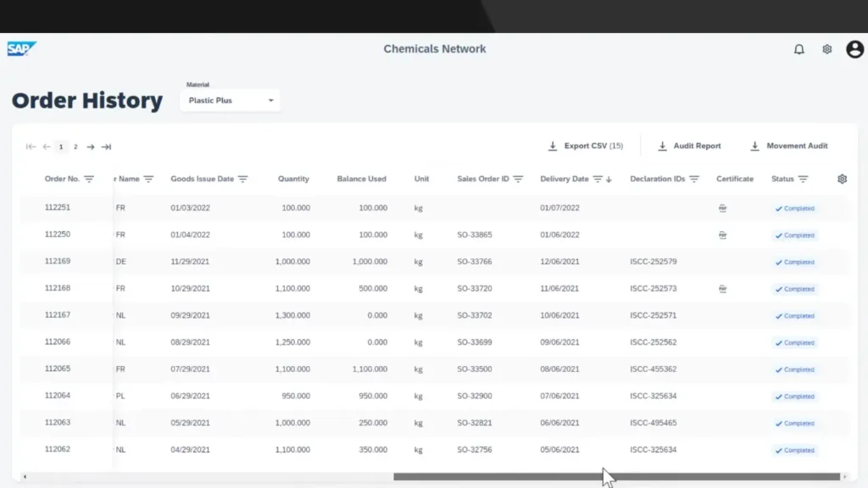The image size is (868, 488).
Task: Open the user profile avatar
Action: (x=854, y=49)
